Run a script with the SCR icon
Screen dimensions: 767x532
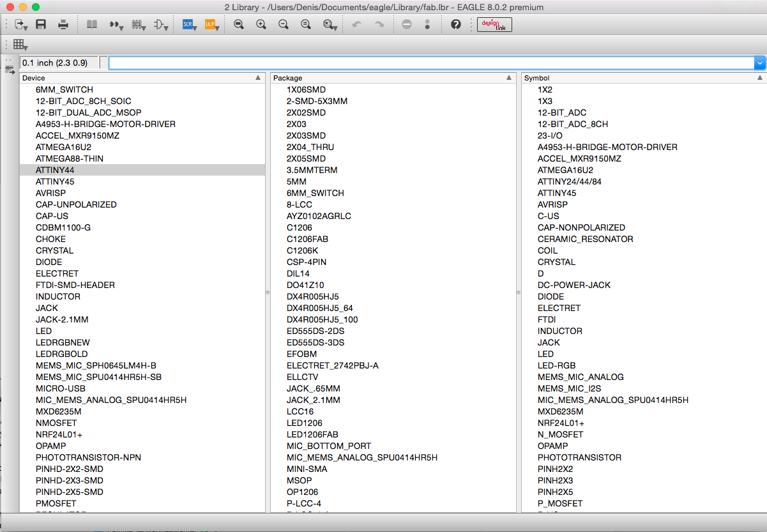pos(190,25)
